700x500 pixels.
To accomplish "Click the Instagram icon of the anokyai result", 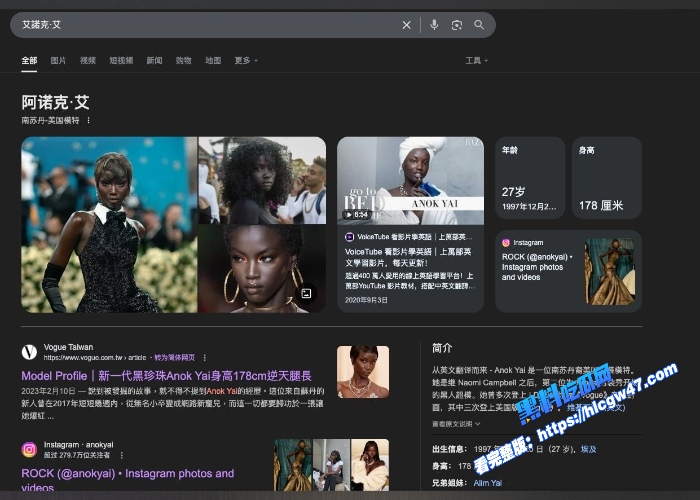I will pos(29,449).
